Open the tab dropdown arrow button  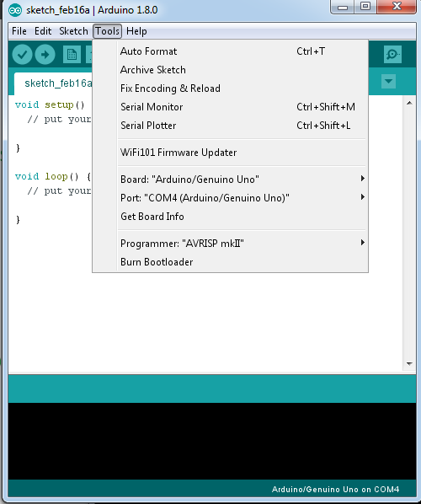[x=388, y=81]
